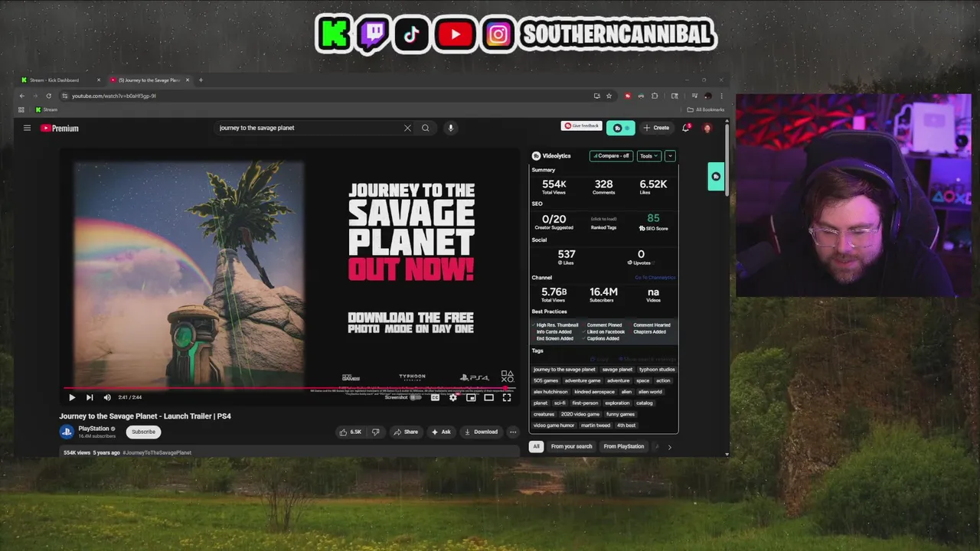Go back in the browser
Image resolution: width=980 pixels, height=551 pixels.
point(21,96)
